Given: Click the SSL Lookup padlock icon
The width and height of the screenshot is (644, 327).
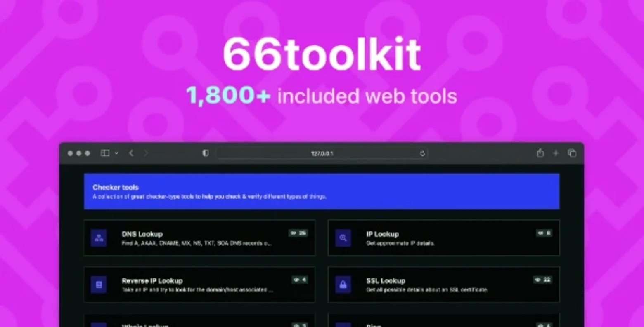Looking at the screenshot, I should point(343,285).
